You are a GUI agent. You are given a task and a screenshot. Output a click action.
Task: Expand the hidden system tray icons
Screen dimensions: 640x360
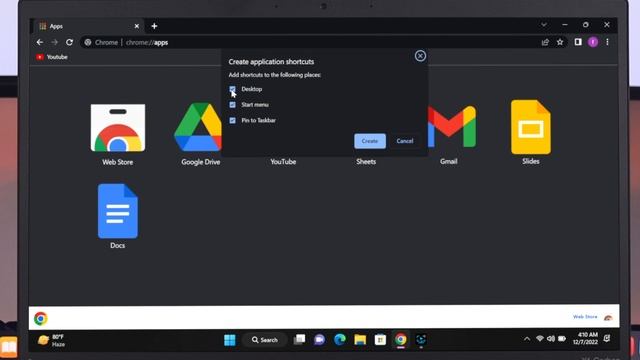point(527,339)
